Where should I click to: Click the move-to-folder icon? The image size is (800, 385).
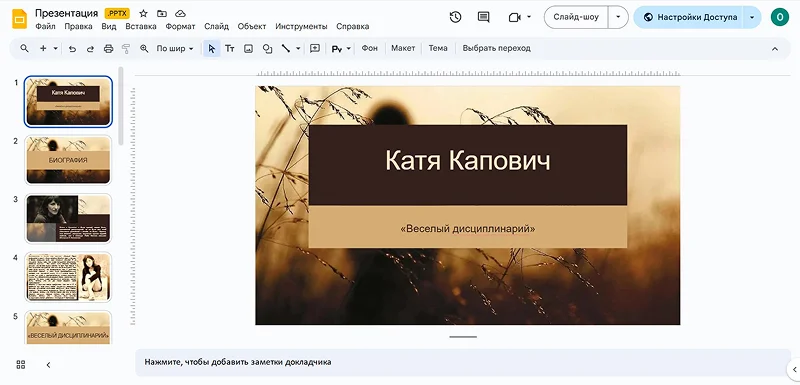162,13
